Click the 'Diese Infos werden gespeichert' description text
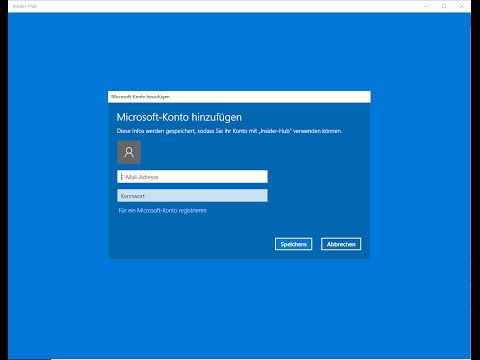Image resolution: width=480 pixels, height=360 pixels. (229, 131)
